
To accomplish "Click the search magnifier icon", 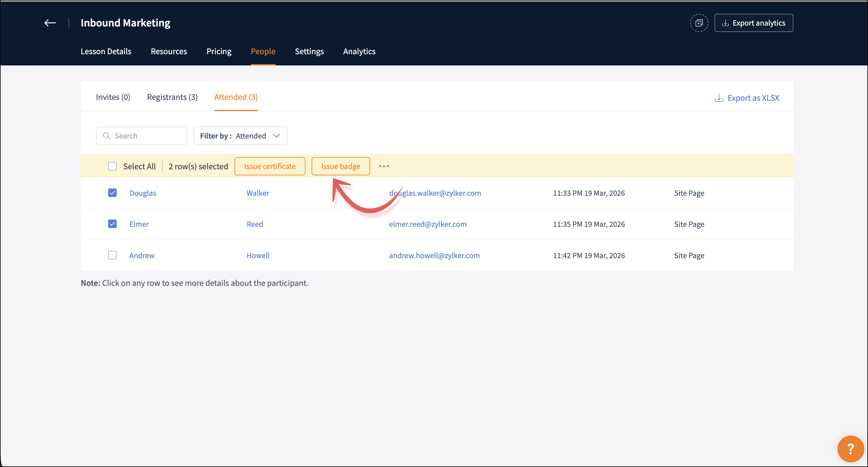I will [x=107, y=136].
